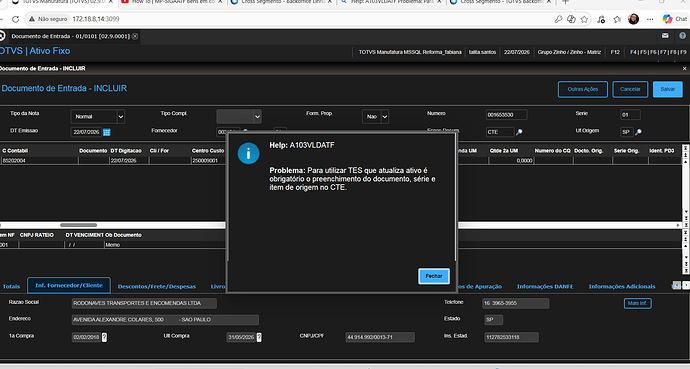Reload the browser page
Screen dimensions: 690x369
(x=15, y=19)
